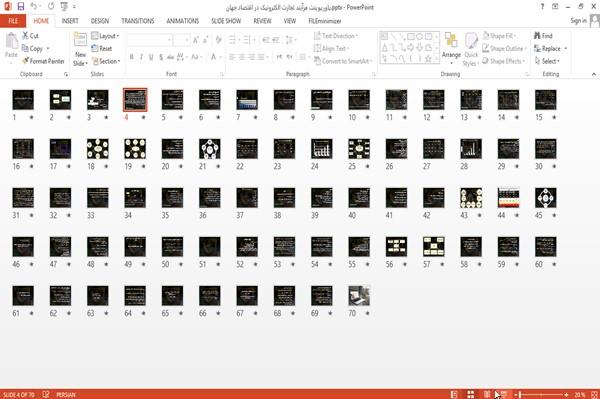
Task: Toggle Underline formatting
Action: (151, 57)
